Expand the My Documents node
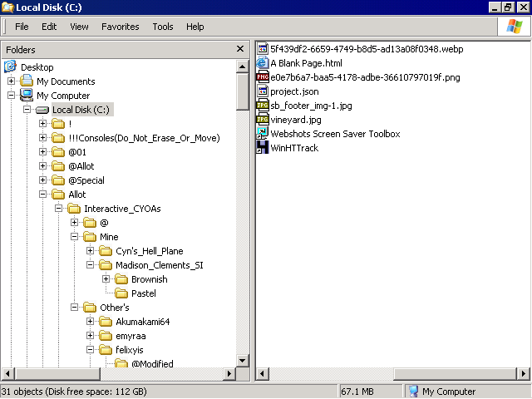 (11, 81)
